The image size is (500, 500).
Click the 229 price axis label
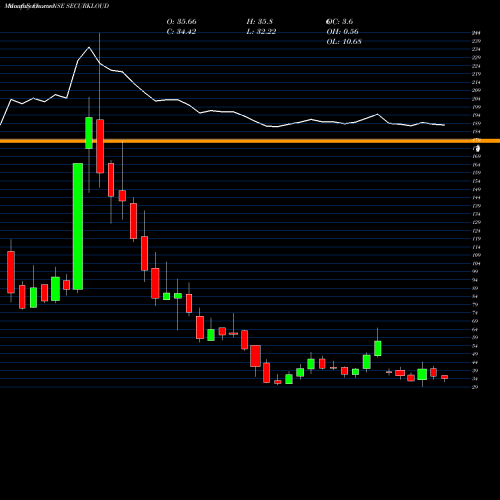pos(476,58)
